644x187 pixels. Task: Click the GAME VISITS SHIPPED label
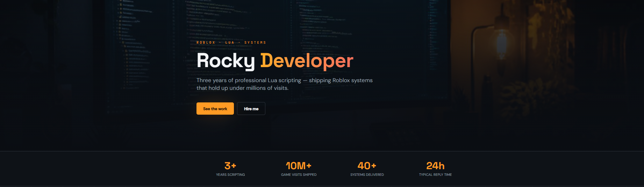point(299,175)
